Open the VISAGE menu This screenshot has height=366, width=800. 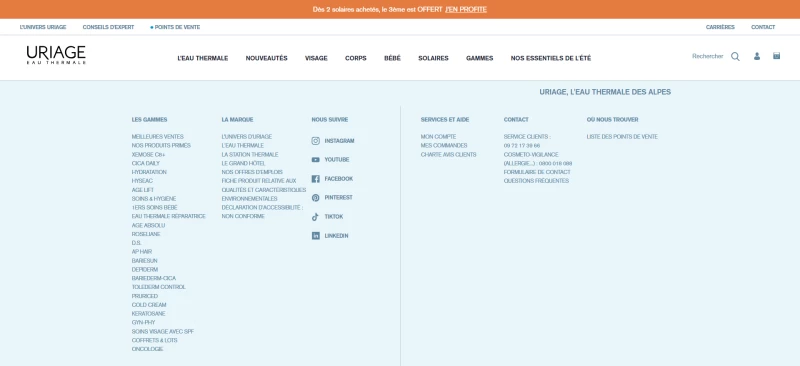coord(316,58)
